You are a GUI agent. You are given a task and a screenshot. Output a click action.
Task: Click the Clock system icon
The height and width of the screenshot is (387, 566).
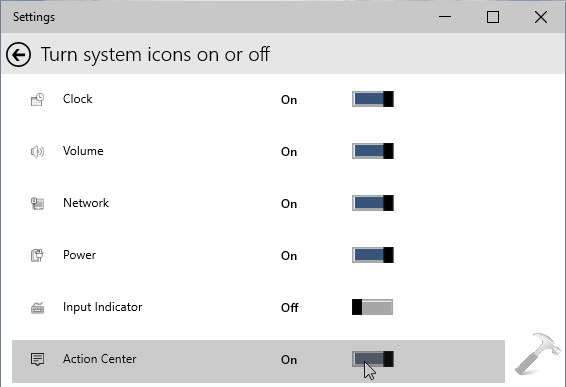pyautogui.click(x=37, y=100)
